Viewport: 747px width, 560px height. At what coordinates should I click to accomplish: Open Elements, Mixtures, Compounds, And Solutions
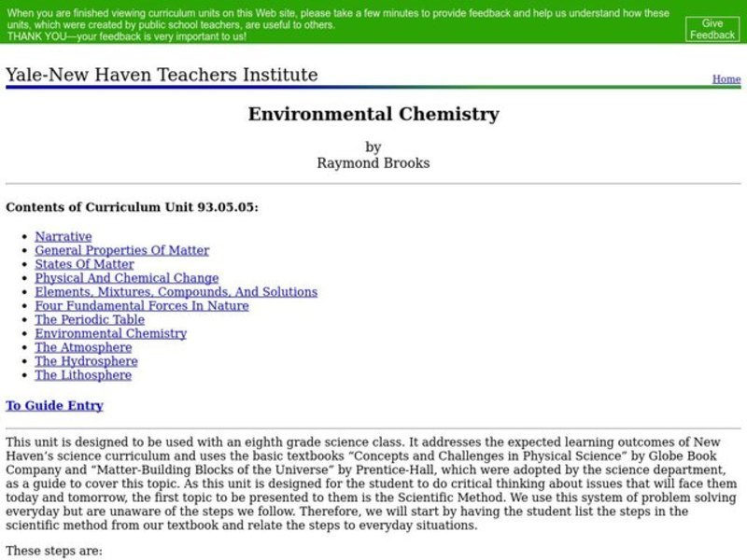176,292
